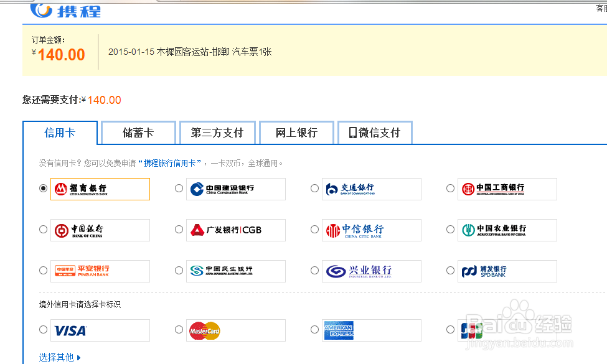
Task: Choose the 广发银行 CGB logo card
Action: pyautogui.click(x=236, y=230)
